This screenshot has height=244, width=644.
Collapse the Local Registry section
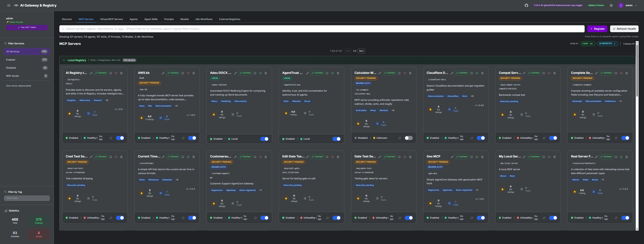[x=64, y=60]
